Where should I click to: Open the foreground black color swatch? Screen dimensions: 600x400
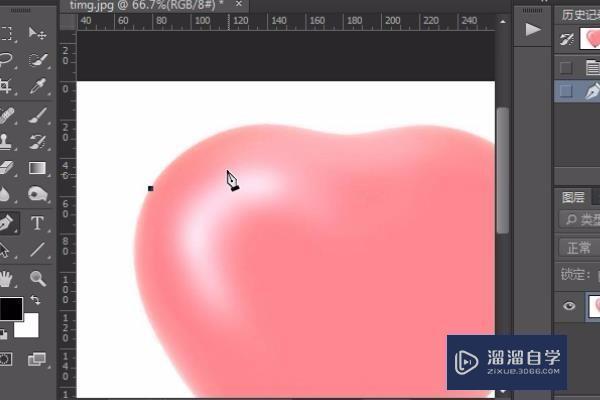click(10, 308)
